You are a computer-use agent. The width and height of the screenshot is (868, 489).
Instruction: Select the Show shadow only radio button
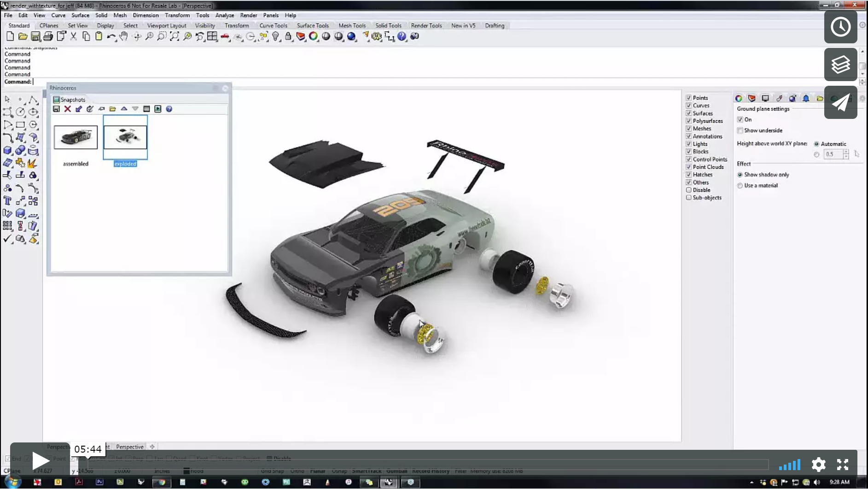[740, 175]
